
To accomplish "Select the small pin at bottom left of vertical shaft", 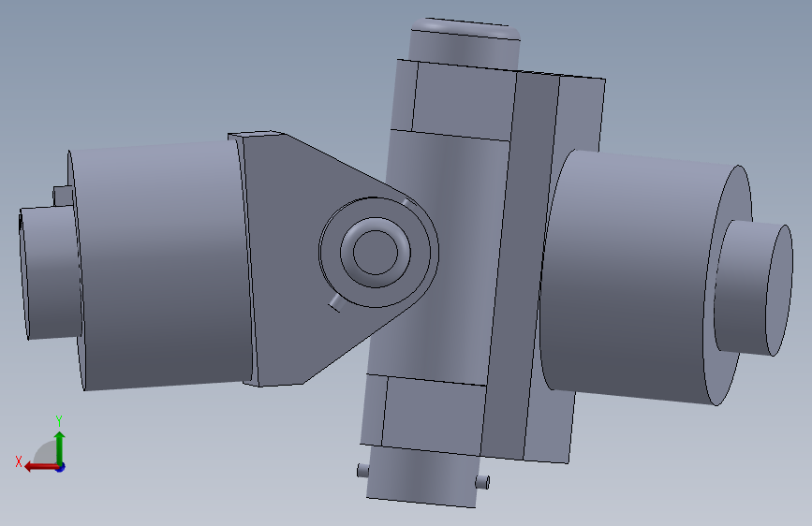I will [362, 471].
